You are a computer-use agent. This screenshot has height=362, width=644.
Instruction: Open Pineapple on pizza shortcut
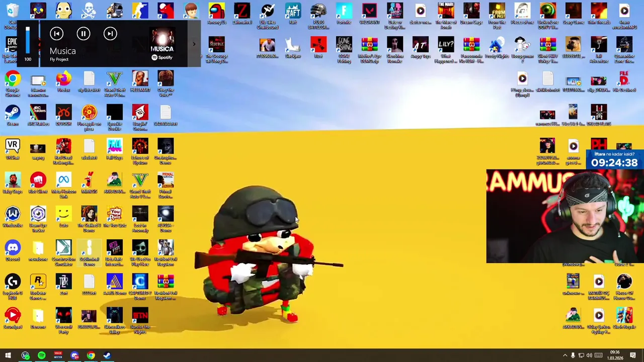pyautogui.click(x=89, y=118)
